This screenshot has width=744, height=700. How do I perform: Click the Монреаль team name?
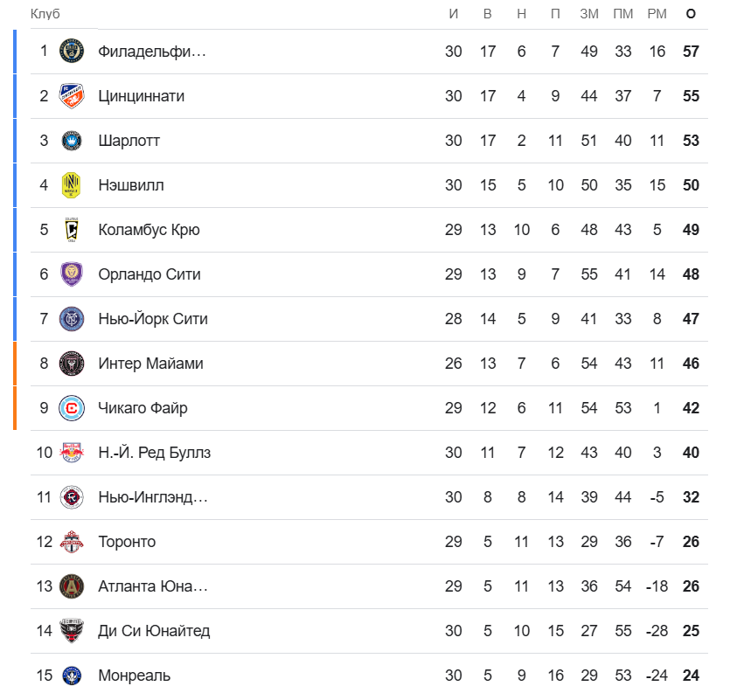coord(135,676)
